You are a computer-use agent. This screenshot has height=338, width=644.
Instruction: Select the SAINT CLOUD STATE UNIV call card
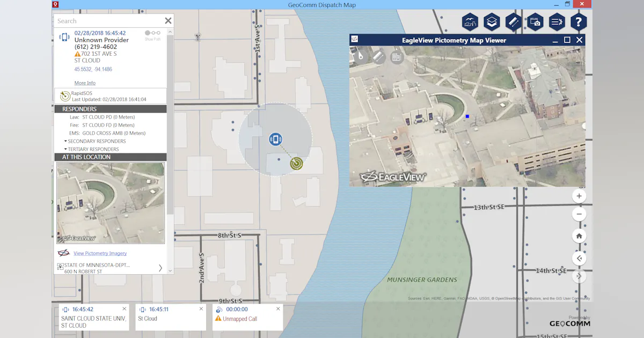click(x=94, y=317)
